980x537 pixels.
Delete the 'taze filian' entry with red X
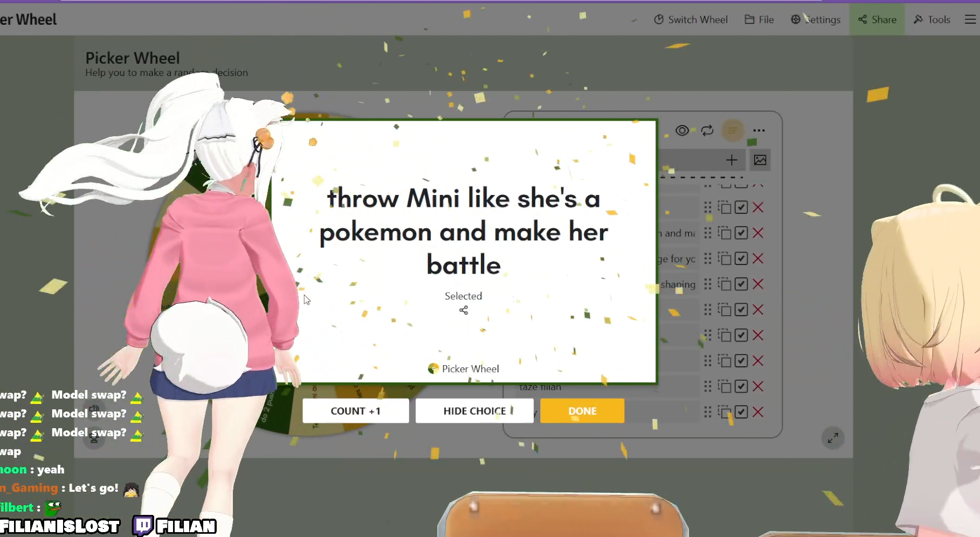pyautogui.click(x=758, y=386)
